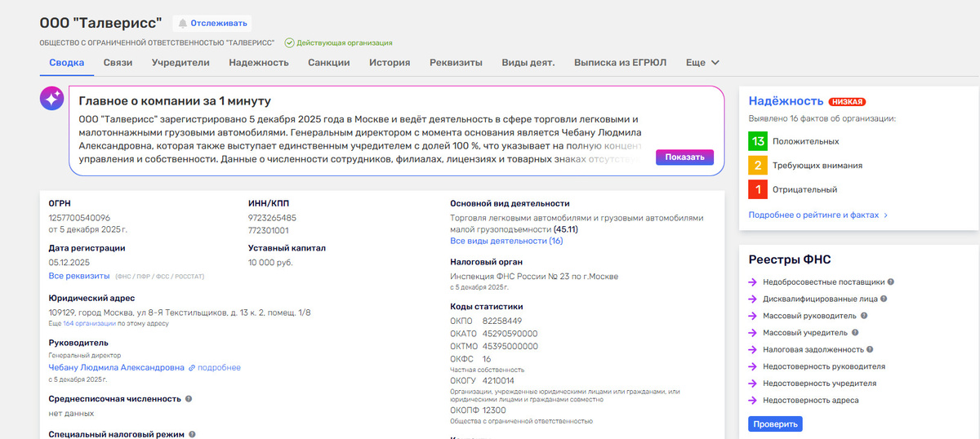Select the OKTMO code 45395000000

pyautogui.click(x=511, y=346)
